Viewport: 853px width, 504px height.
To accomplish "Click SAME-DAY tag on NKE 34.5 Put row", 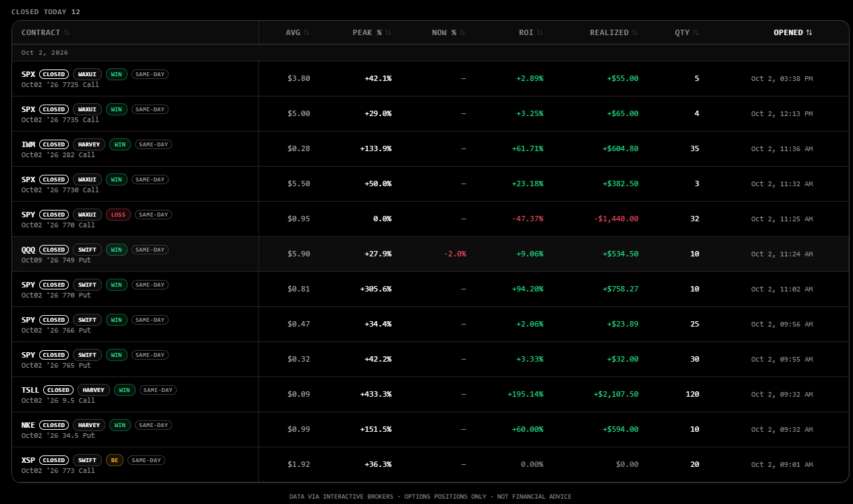I will point(153,425).
